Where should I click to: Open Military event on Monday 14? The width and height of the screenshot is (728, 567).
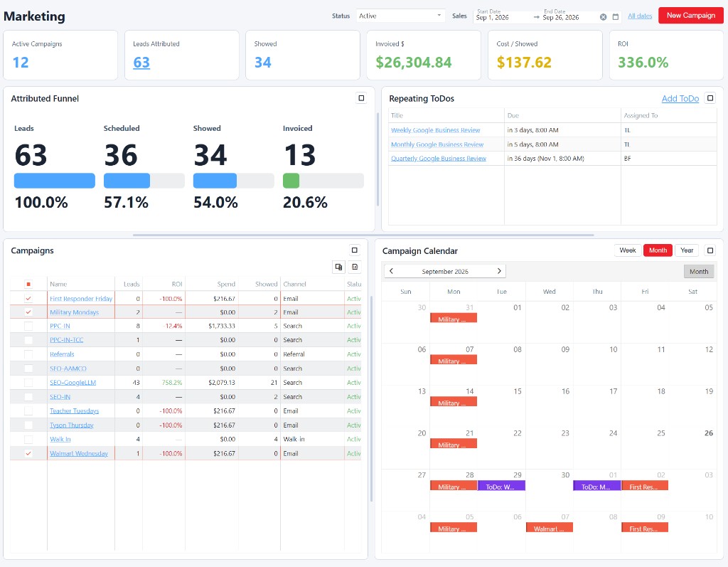(453, 402)
